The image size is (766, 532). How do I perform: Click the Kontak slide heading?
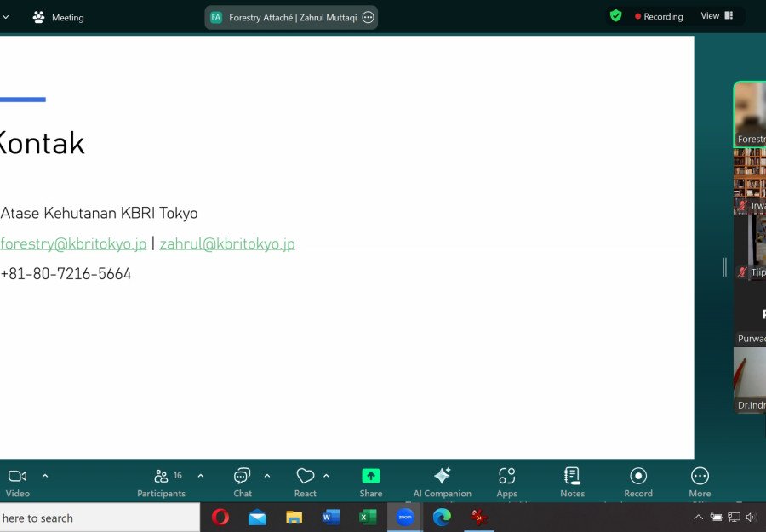point(42,143)
